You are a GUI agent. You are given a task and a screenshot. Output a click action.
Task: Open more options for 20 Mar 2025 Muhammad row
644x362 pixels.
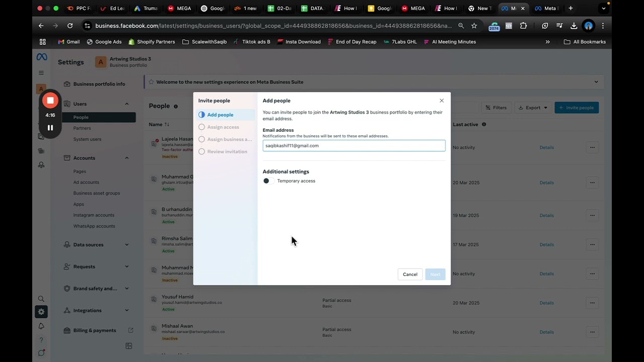[592, 183]
